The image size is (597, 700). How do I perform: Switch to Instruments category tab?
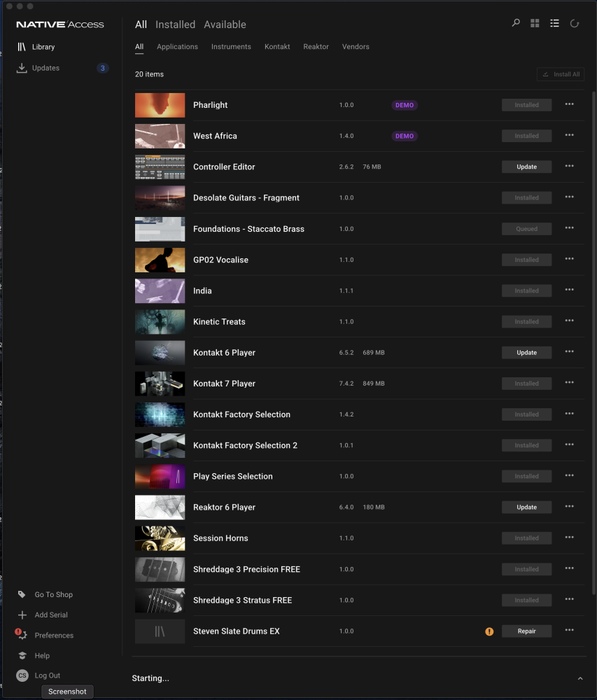click(231, 46)
